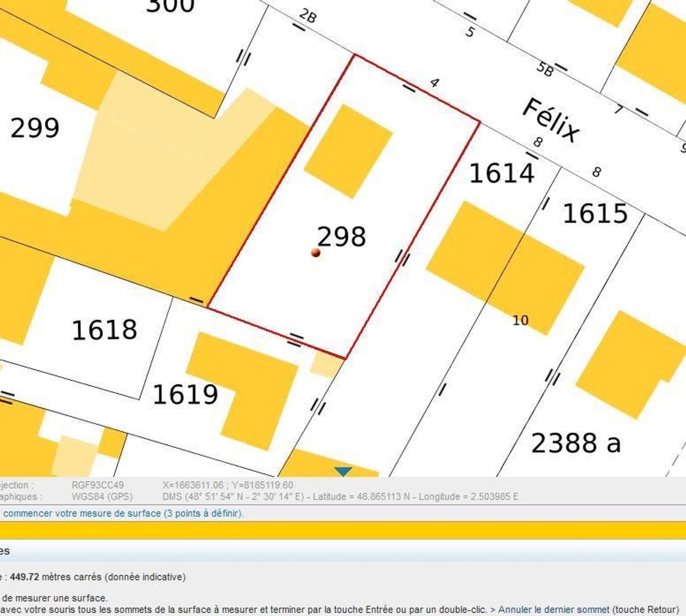Click parcel number 298 label
This screenshot has width=686, height=616.
pos(342,236)
